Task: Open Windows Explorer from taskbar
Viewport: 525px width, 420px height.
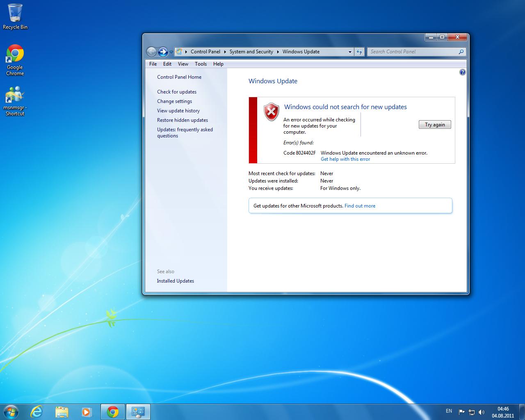Action: tap(62, 412)
